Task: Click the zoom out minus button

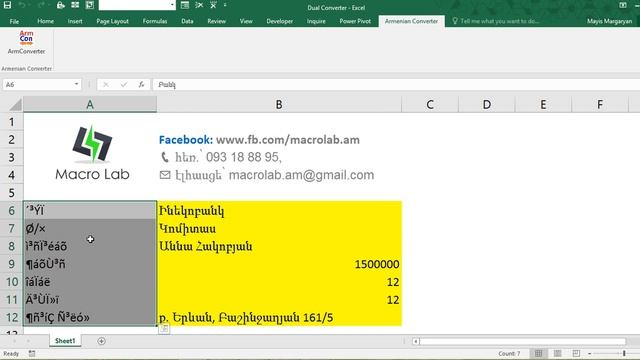Action: [589, 353]
